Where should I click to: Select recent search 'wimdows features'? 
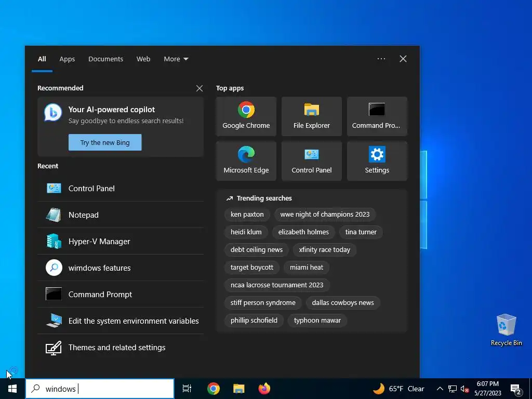(121, 268)
